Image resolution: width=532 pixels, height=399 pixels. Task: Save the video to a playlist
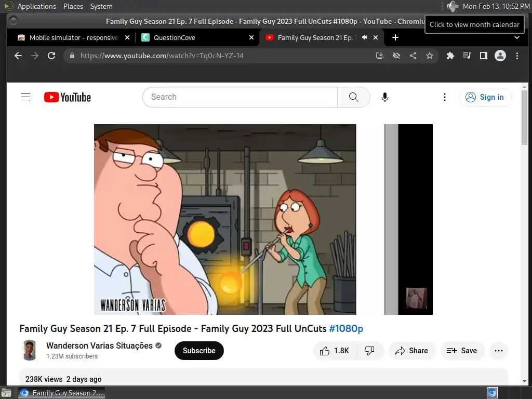pos(462,351)
